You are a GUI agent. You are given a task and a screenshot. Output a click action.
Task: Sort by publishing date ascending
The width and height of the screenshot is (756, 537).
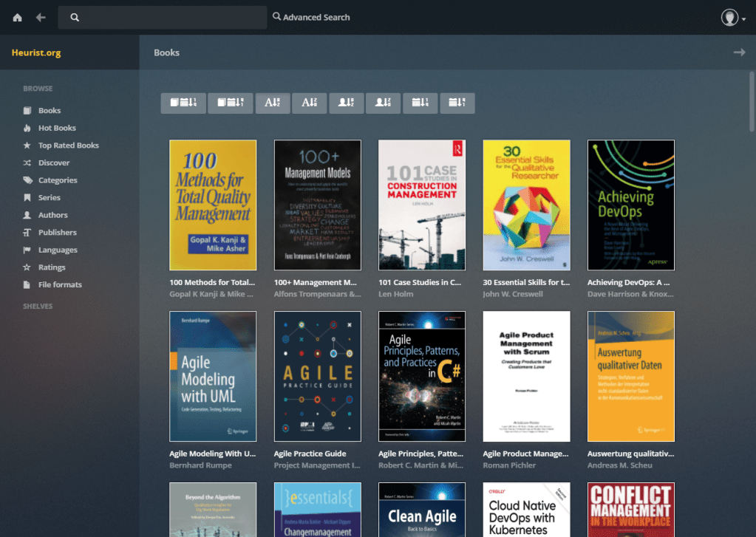click(420, 103)
